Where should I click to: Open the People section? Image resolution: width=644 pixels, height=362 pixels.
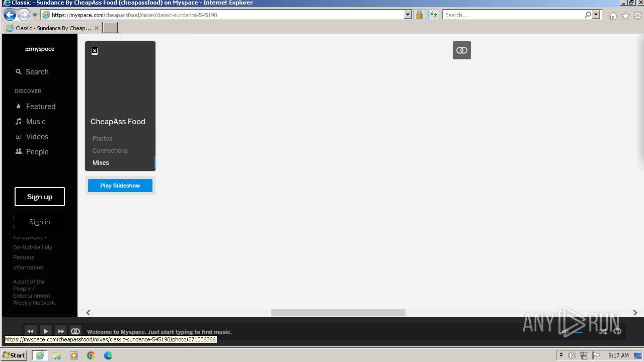[32, 152]
